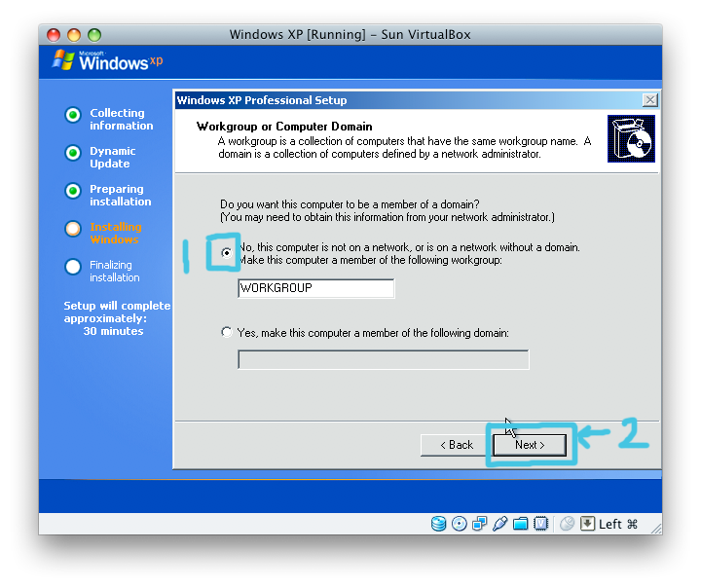701x588 pixels.
Task: Close the Windows XP Professional Setup dialog
Action: click(x=650, y=99)
